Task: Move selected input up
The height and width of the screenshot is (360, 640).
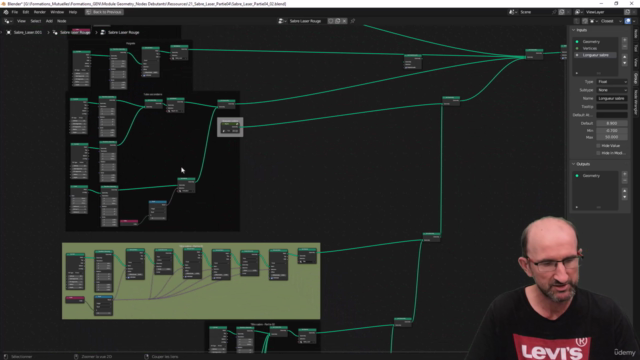Action: 624,57
